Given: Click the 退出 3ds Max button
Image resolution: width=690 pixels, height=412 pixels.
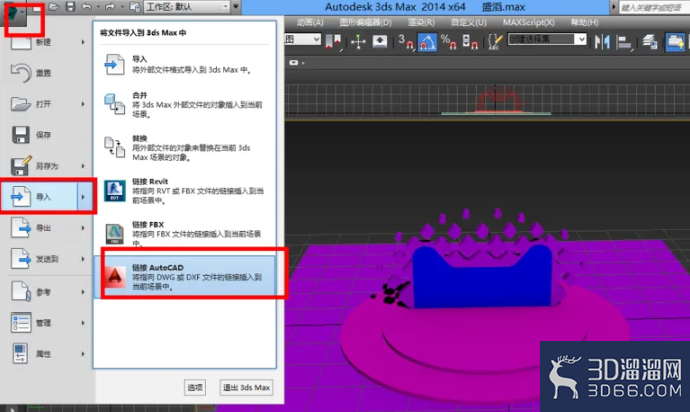Looking at the screenshot, I should tap(246, 387).
